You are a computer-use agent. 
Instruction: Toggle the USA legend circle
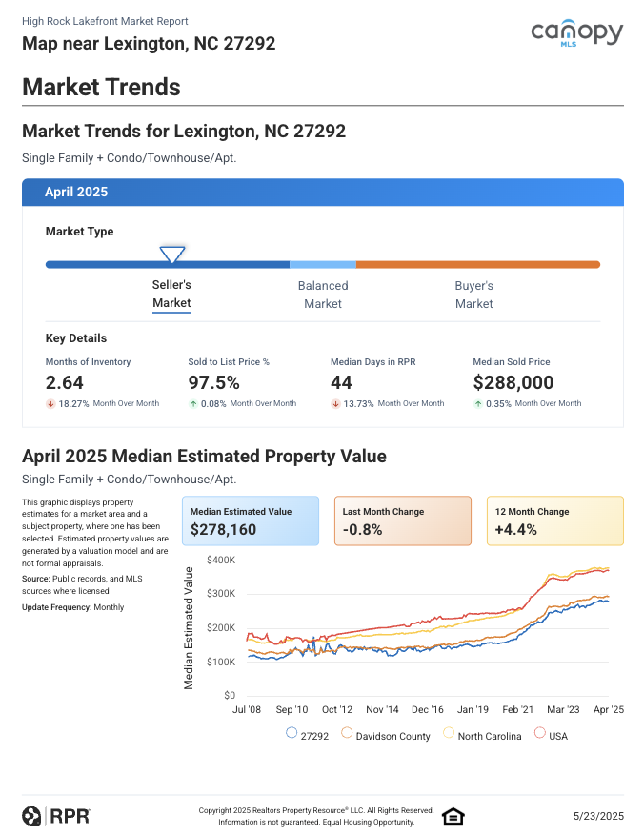540,734
